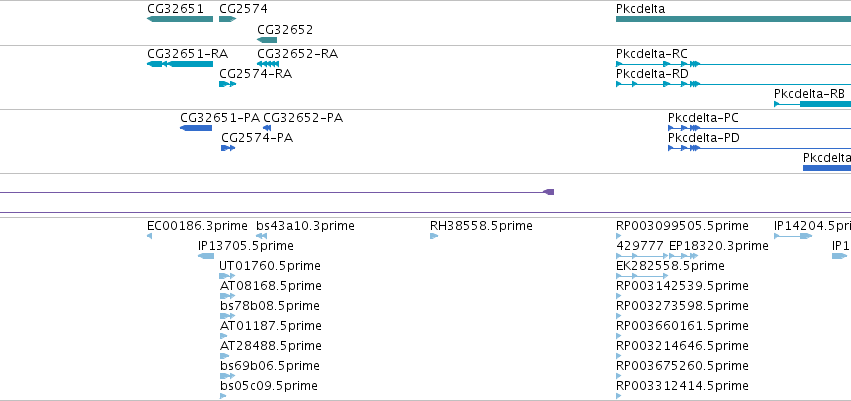
Task: Select the CG2574-PA protein arrows
Action: click(x=228, y=148)
